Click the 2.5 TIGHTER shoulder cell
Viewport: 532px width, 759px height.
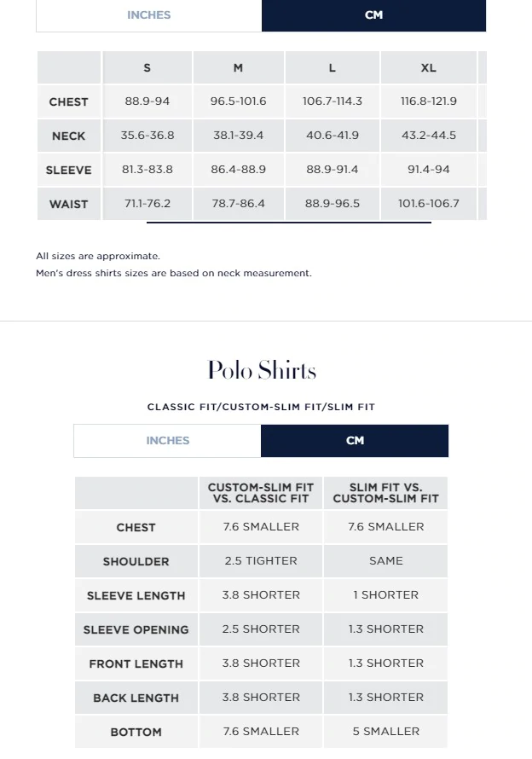point(261,561)
